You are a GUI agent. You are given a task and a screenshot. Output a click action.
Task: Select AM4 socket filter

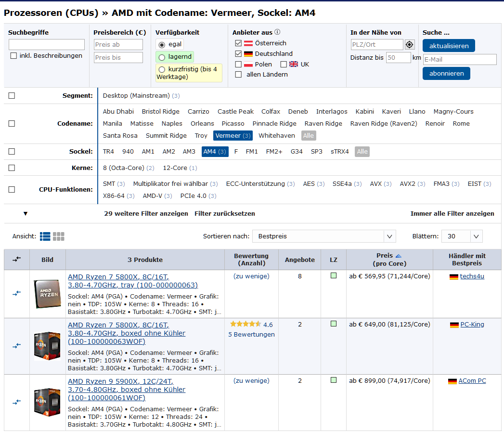215,151
